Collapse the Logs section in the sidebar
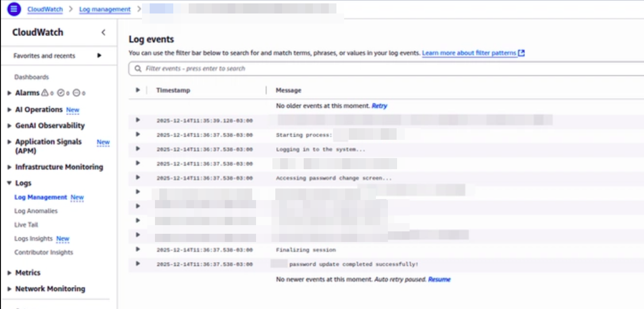This screenshot has width=644, height=309. pyautogui.click(x=9, y=183)
